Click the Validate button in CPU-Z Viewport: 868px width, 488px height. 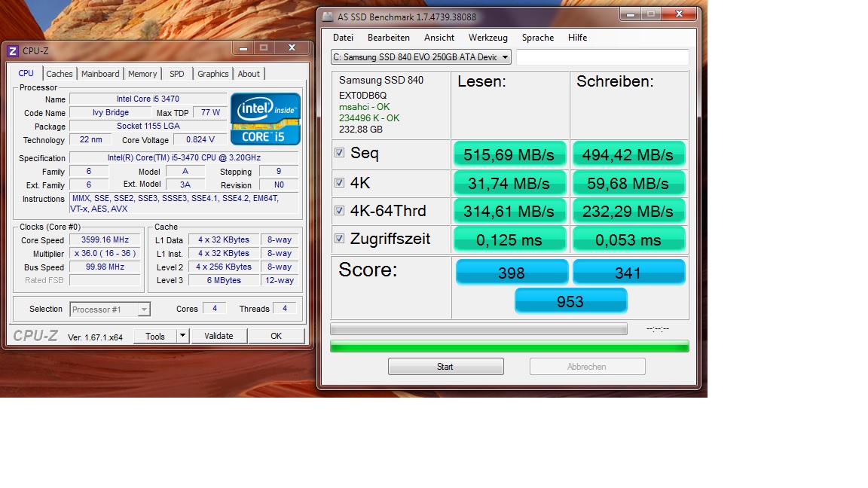point(219,336)
